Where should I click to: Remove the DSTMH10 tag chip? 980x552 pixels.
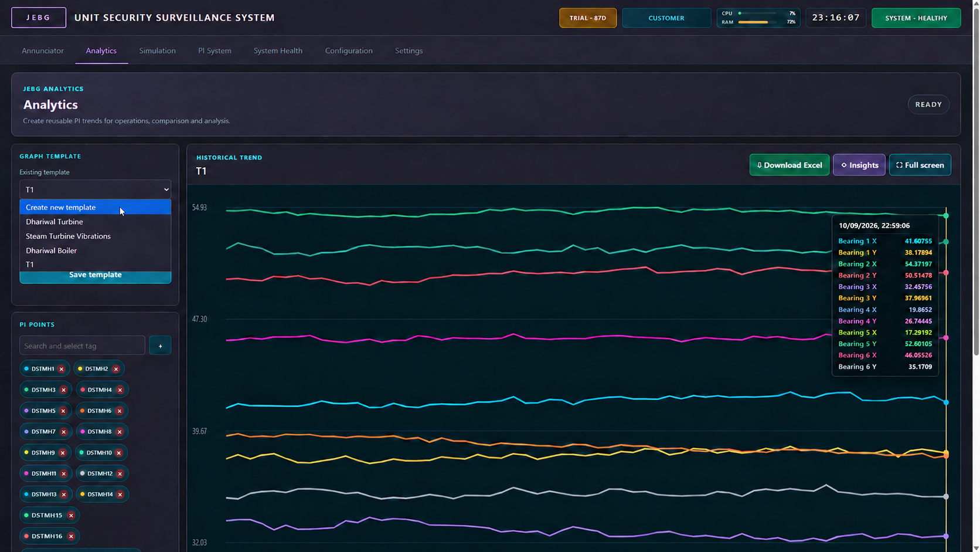point(119,453)
